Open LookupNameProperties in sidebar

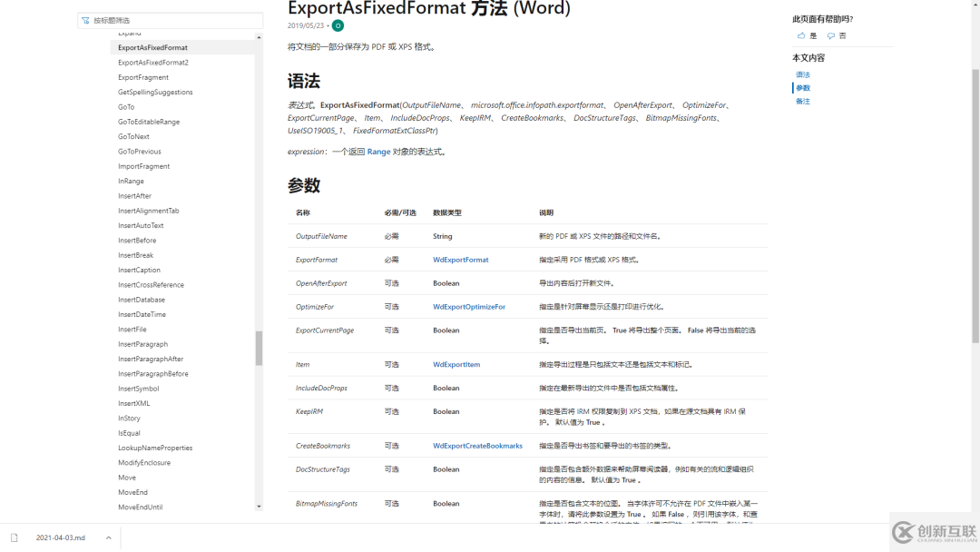(x=155, y=448)
